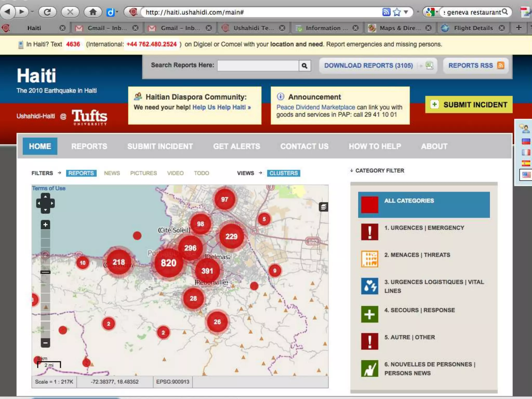Click the map zoom-out minus button
Viewport: 532px width, 399px height.
click(45, 343)
